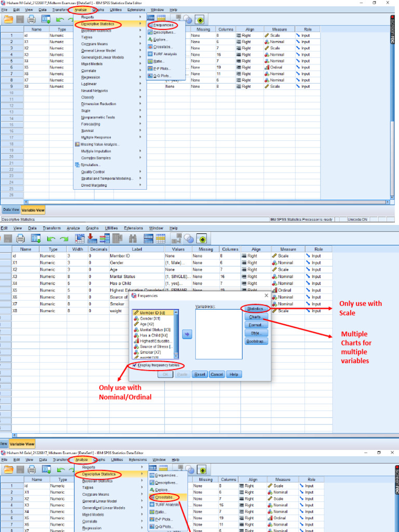Click the Print icon in the bottom window toolbar
Image resolution: width=399 pixels, height=532 pixels.
click(x=32, y=470)
